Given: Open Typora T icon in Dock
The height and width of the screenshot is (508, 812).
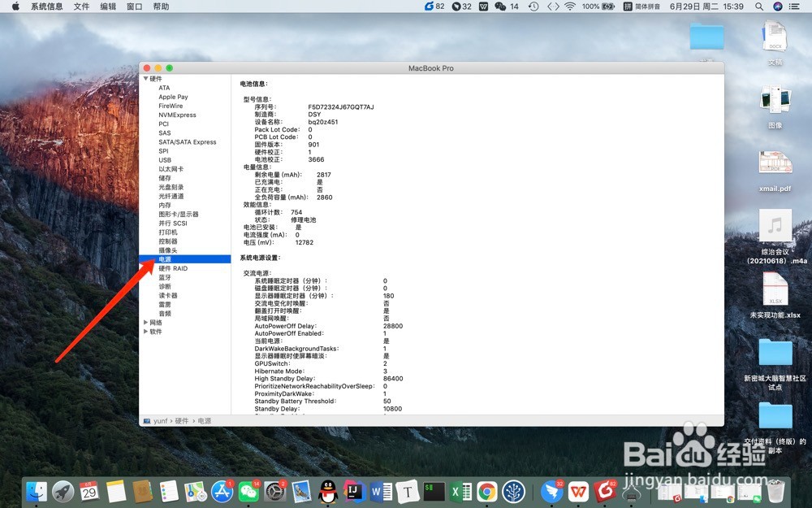Looking at the screenshot, I should (408, 491).
